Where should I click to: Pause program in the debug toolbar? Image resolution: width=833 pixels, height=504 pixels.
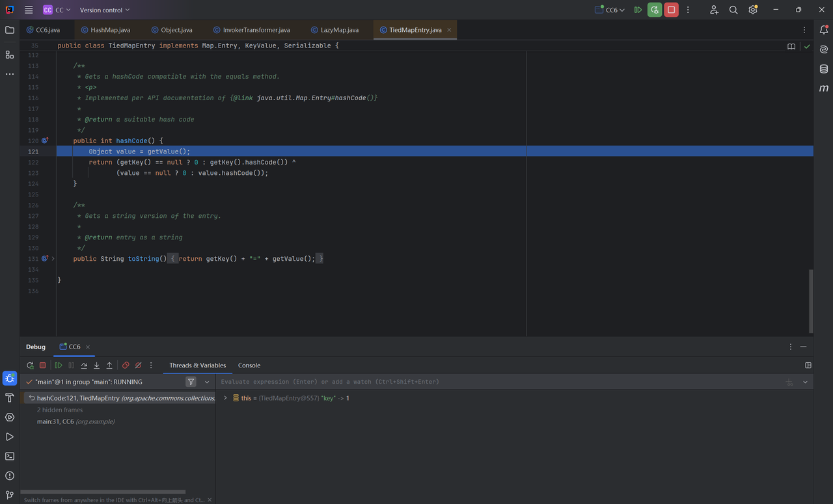tap(72, 365)
